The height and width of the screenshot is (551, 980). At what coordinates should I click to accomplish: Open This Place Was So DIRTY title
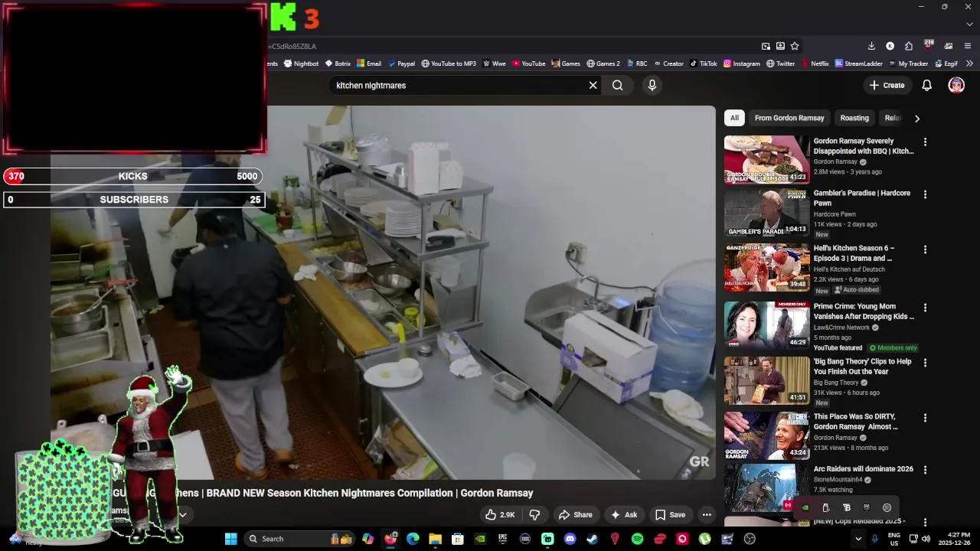point(855,422)
